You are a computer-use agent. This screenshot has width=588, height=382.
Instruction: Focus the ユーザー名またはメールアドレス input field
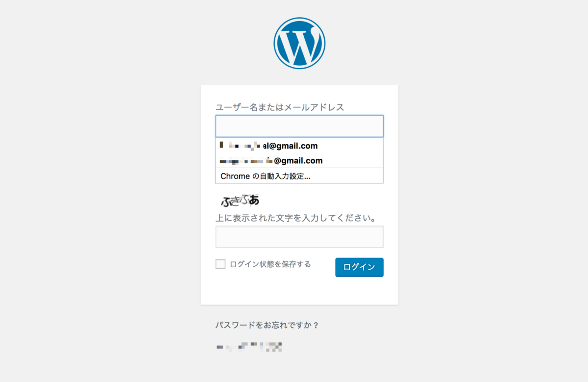pos(299,126)
